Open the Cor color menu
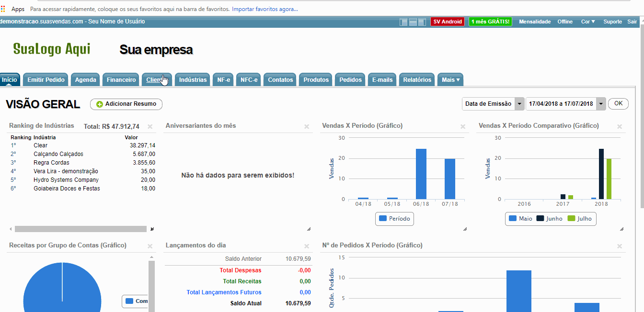 pos(588,22)
